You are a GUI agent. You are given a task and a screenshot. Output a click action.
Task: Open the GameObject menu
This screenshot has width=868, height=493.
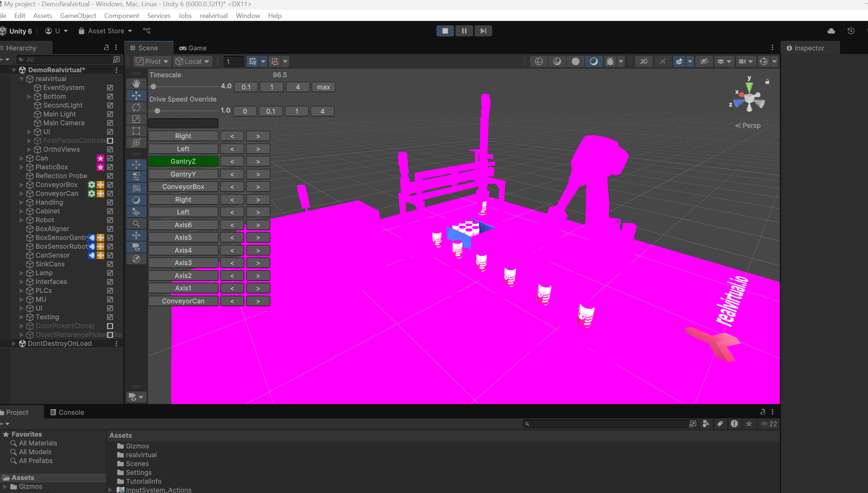[78, 15]
